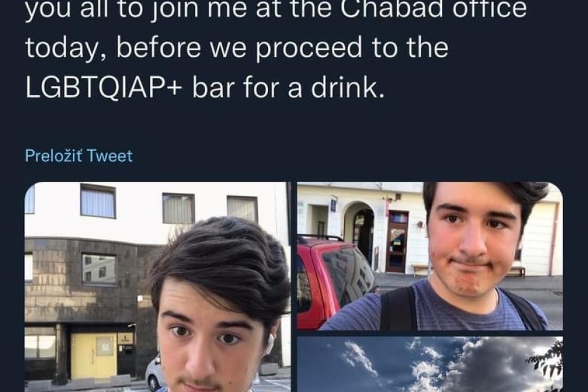Open the large selfie photo with dark building

(x=157, y=287)
